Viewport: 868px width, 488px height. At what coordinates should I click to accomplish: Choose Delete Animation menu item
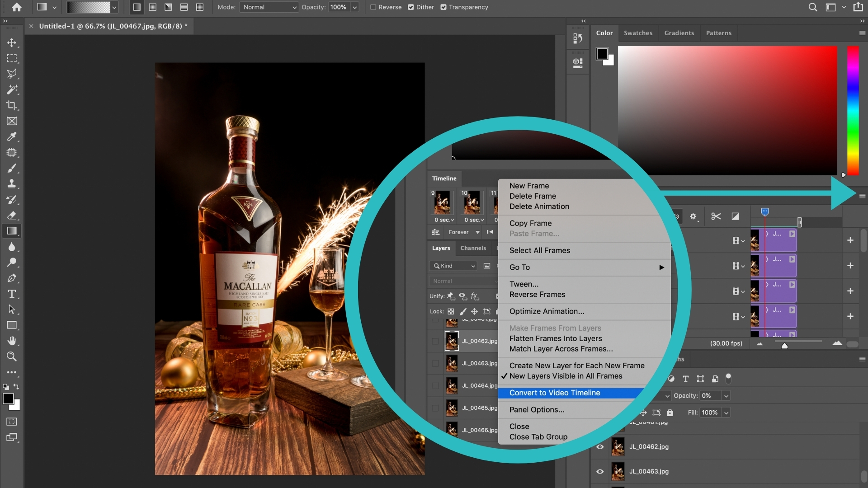[539, 206]
